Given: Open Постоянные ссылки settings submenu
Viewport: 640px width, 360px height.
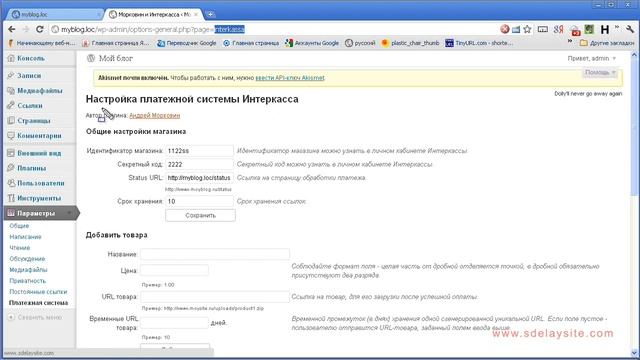Looking at the screenshot, I should [38, 292].
